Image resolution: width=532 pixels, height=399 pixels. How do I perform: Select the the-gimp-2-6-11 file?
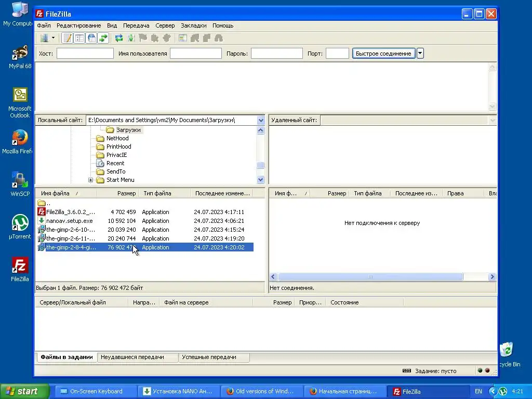pyautogui.click(x=145, y=238)
